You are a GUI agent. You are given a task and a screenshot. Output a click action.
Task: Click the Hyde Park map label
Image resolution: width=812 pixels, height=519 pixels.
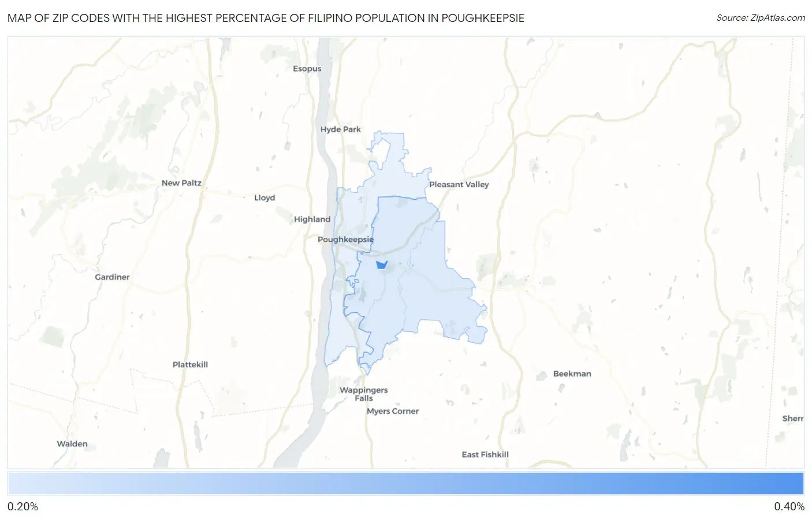341,129
